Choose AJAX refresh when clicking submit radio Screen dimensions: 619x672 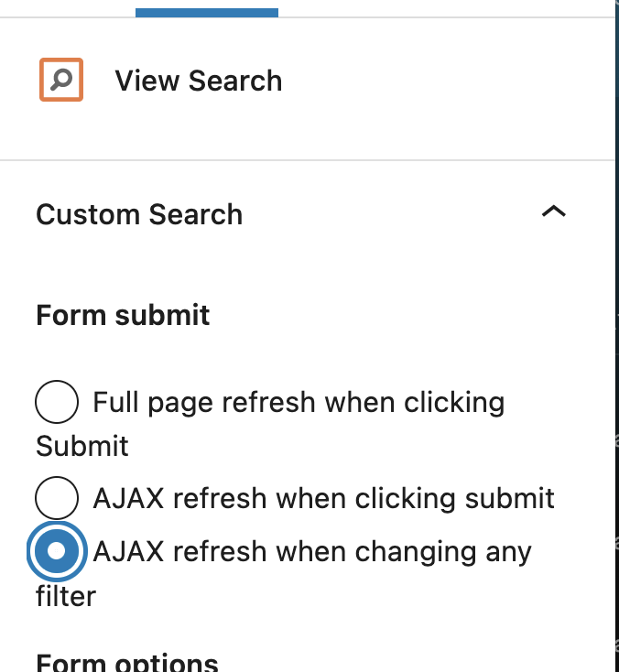click(x=57, y=498)
